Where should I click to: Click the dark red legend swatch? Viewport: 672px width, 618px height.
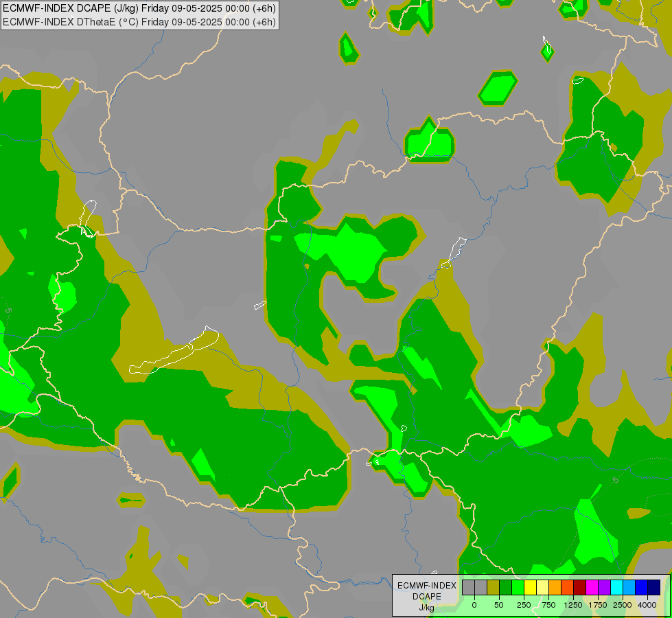(580, 587)
